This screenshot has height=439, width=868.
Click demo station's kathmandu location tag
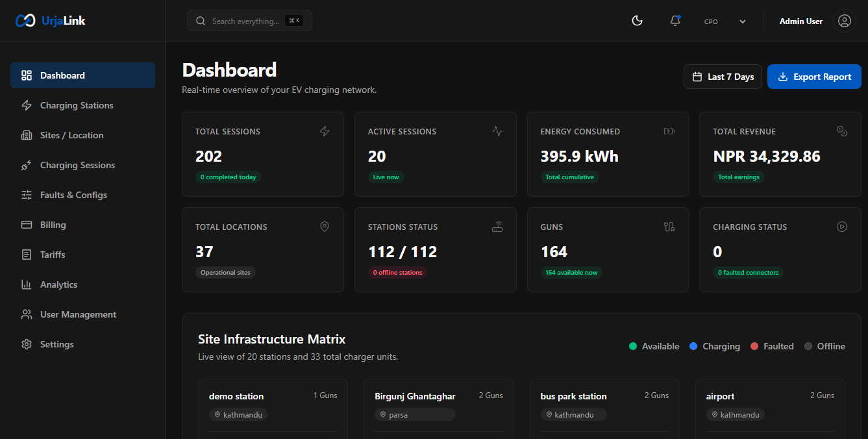pos(238,414)
